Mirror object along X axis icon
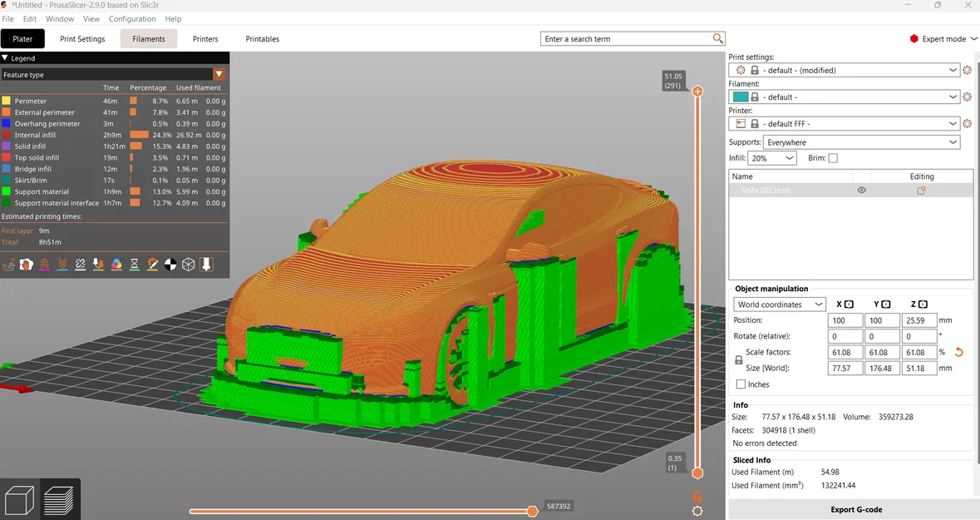The width and height of the screenshot is (980, 520). click(849, 305)
